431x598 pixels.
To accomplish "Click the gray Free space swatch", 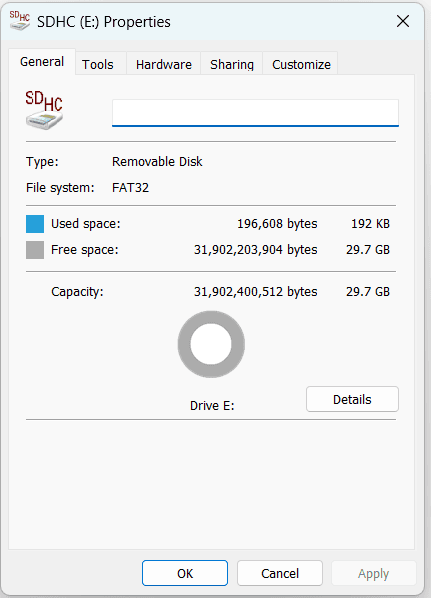I will coord(35,250).
